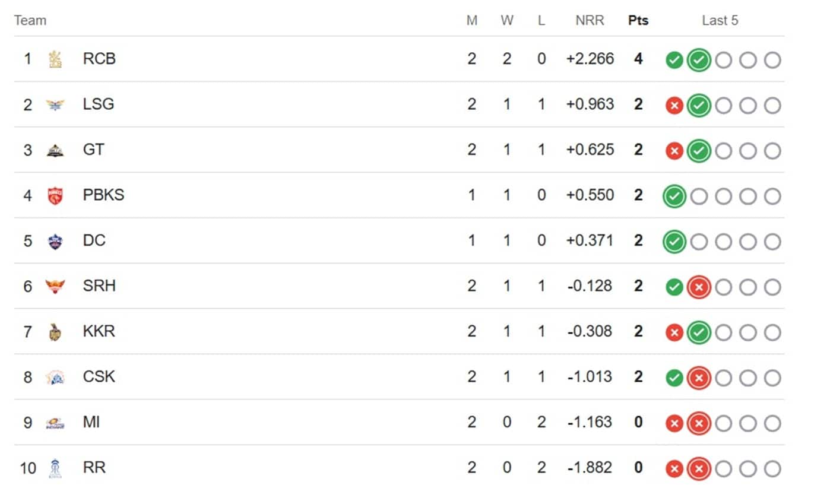The height and width of the screenshot is (504, 814).
Task: Click the RCB team logo
Action: 55,59
